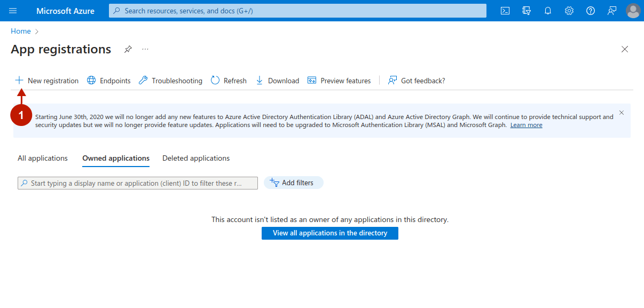Screen dimensions: 644x308
Task: Refresh the app registrations list
Action: click(x=229, y=81)
